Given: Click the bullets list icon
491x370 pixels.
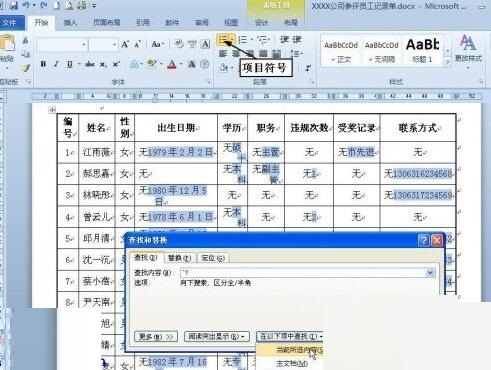Looking at the screenshot, I should [224, 40].
